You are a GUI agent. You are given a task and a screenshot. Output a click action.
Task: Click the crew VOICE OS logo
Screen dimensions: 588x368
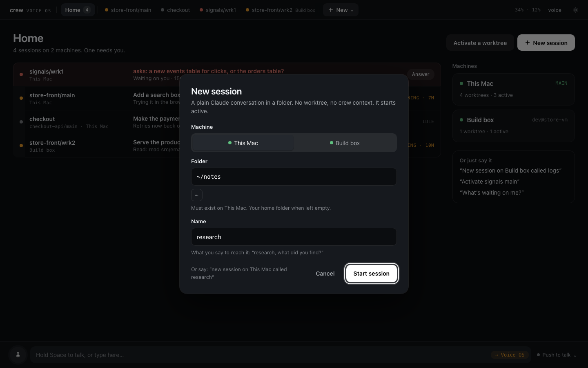click(x=30, y=10)
